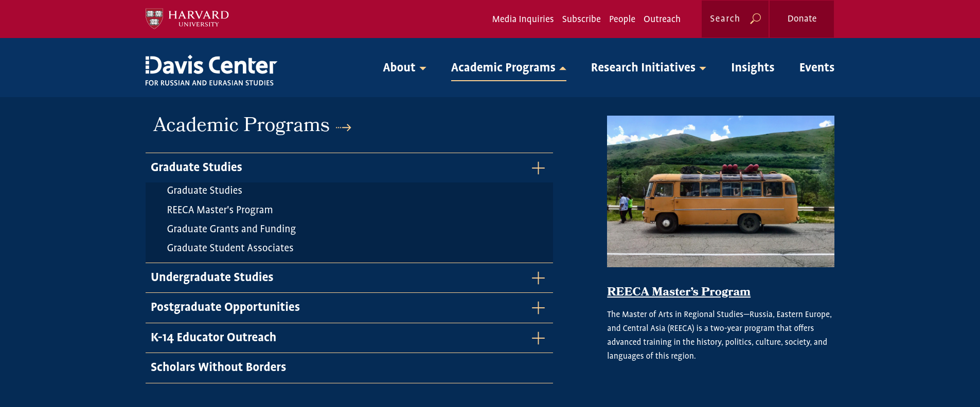The image size is (980, 407).
Task: Select Postgraduate Opportunities section title
Action: (x=225, y=307)
